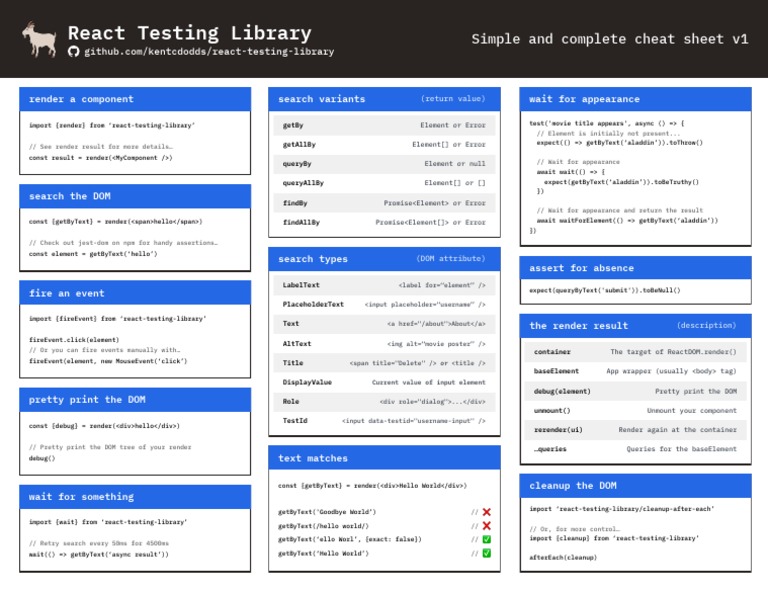Click the queryBy row

point(384,164)
